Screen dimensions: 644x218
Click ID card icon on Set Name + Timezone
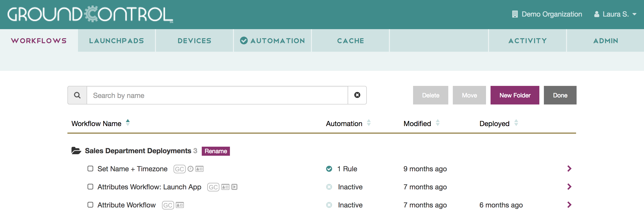click(x=199, y=169)
